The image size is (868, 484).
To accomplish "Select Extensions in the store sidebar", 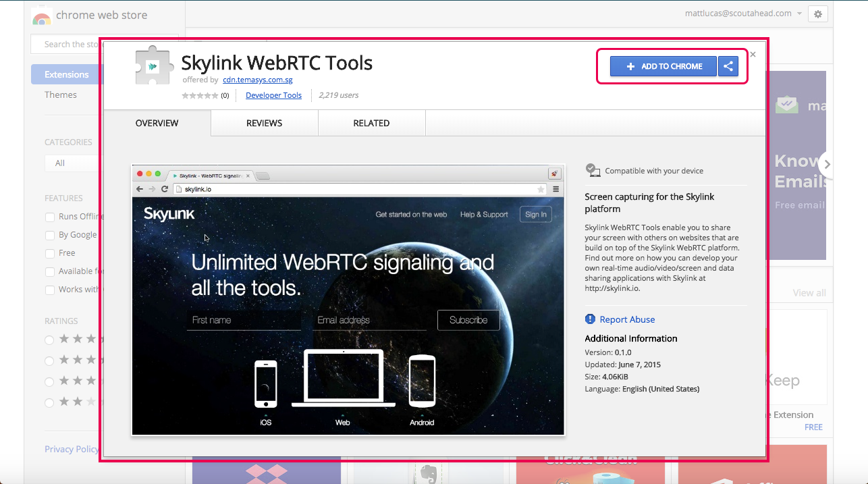I will (x=66, y=74).
